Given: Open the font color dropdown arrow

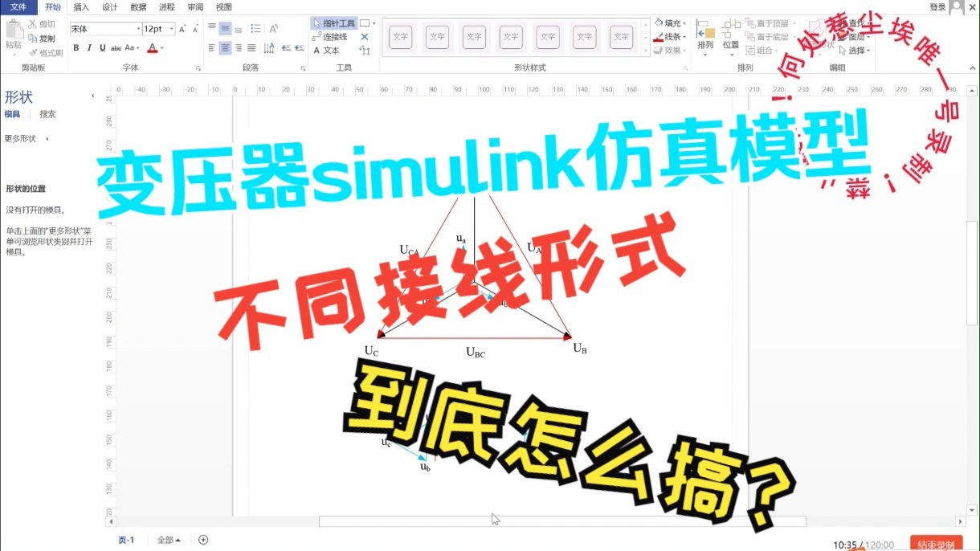Looking at the screenshot, I should (x=161, y=48).
